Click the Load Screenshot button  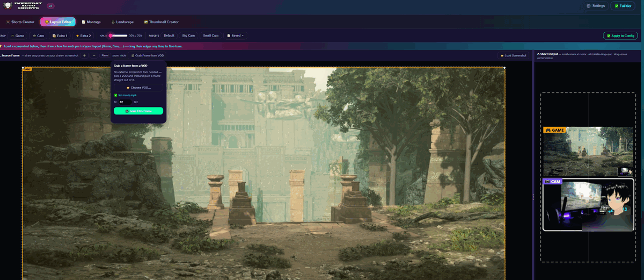514,55
